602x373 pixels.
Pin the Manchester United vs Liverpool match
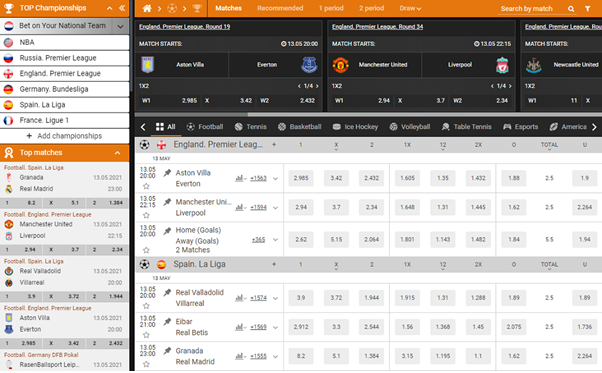click(167, 202)
